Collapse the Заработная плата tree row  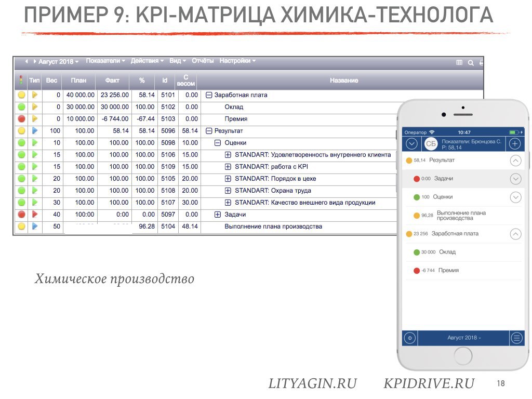(209, 95)
